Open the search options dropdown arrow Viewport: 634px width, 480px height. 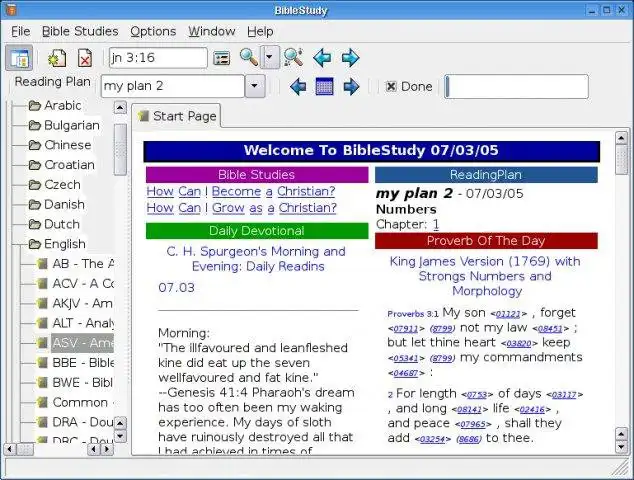tap(270, 57)
